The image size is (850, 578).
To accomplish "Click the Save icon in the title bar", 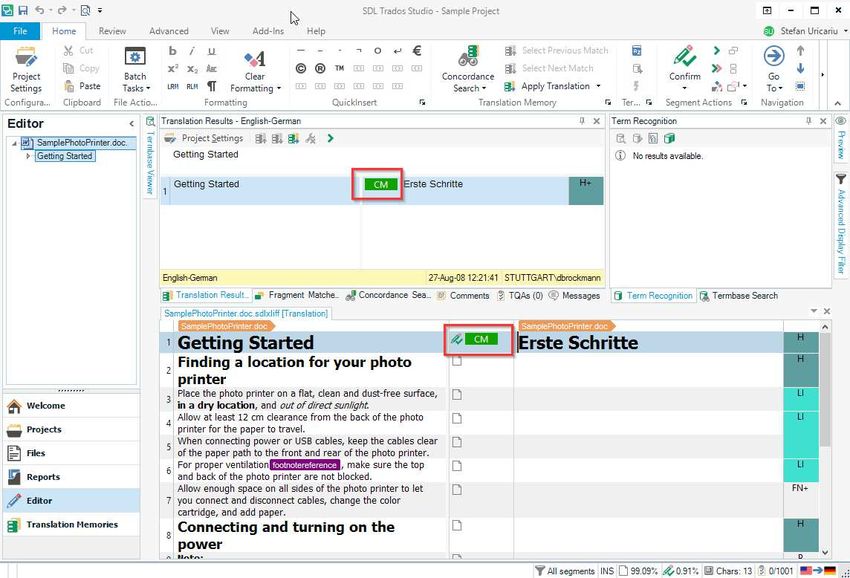I will (23, 10).
